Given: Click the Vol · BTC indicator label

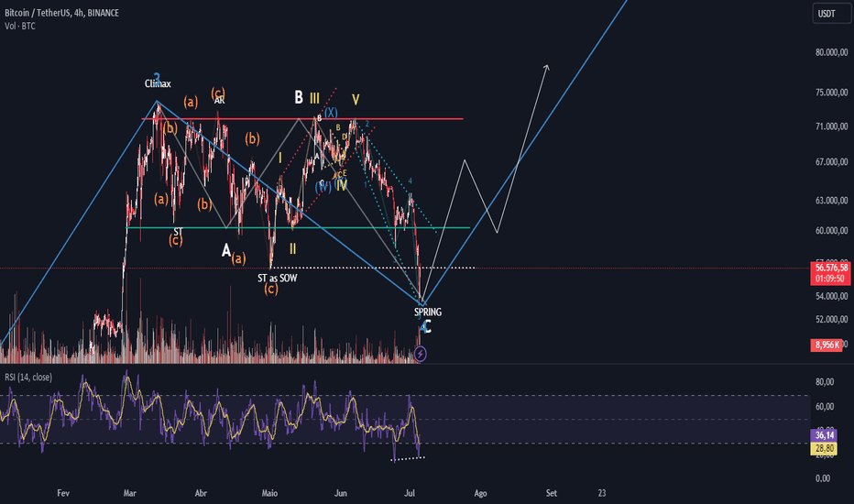Looking at the screenshot, I should coord(20,26).
